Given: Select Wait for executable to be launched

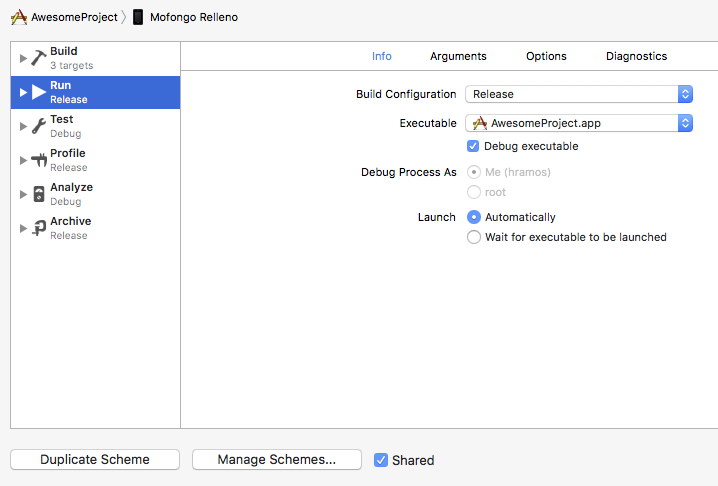Looking at the screenshot, I should [474, 237].
